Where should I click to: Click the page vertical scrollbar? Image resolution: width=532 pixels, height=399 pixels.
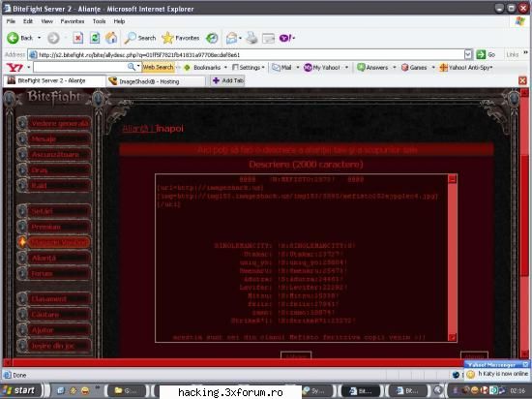(524, 224)
